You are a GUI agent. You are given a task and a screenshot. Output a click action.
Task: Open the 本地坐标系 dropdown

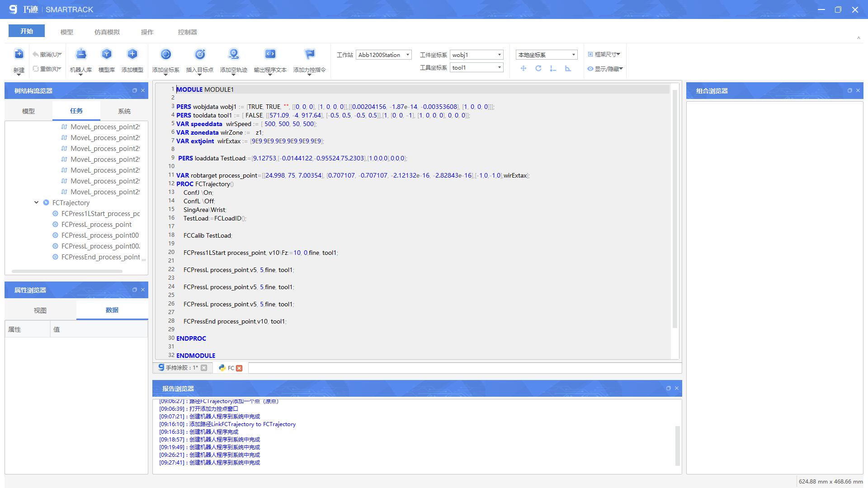(547, 55)
